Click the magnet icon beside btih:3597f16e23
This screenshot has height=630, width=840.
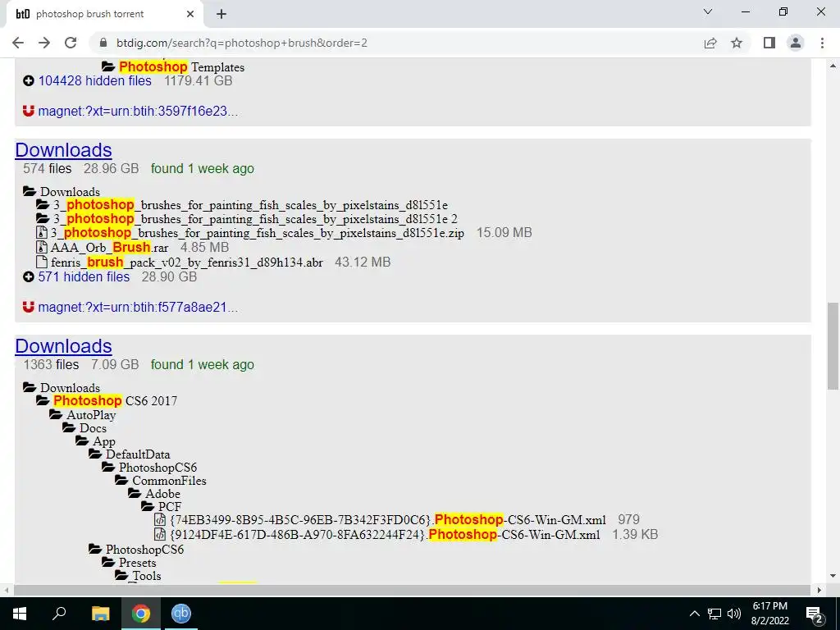(29, 111)
